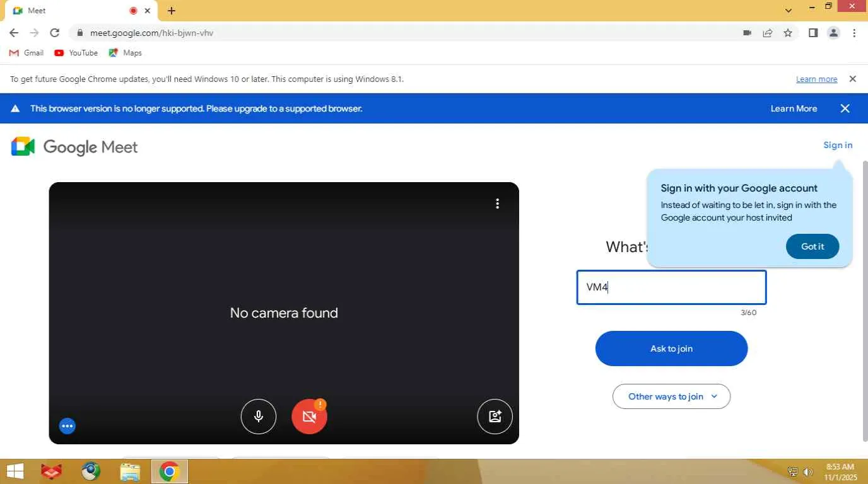
Task: Open a new browser tab
Action: click(172, 11)
